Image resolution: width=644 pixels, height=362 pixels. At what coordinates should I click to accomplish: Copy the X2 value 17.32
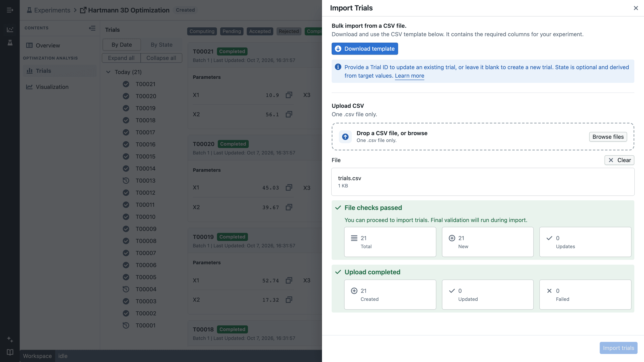point(289,300)
